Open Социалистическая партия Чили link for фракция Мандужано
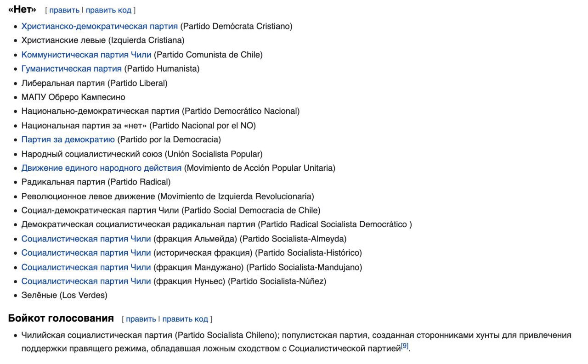 coord(86,267)
